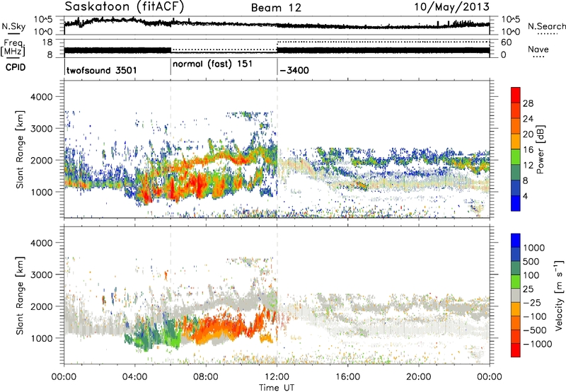566x392 pixels.
Task: Click the '12:00' time axis label
Action: click(x=277, y=377)
